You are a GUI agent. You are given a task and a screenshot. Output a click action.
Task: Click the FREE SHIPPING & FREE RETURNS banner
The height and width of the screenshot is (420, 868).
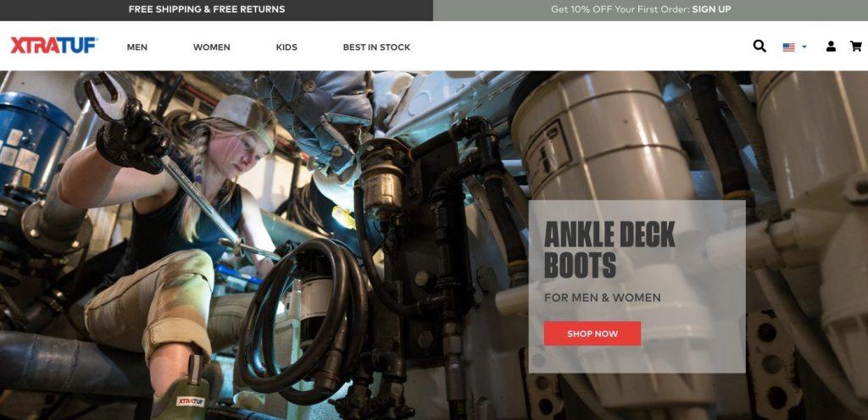click(x=207, y=9)
